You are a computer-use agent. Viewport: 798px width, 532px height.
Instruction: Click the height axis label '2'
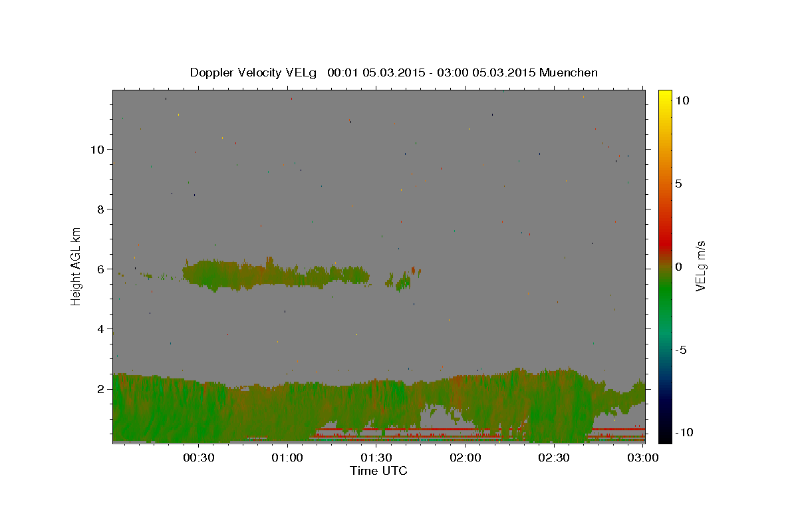pyautogui.click(x=102, y=389)
